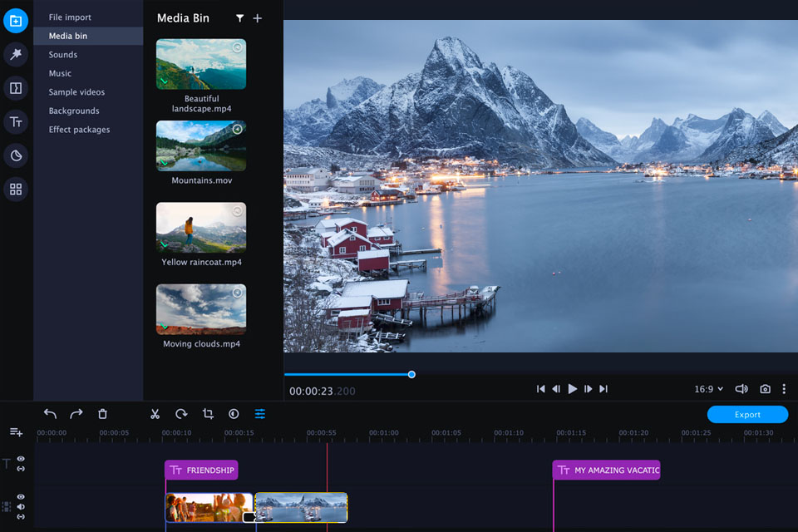Toggle video track link icon
Viewport: 798px width, 532px height.
(x=21, y=517)
